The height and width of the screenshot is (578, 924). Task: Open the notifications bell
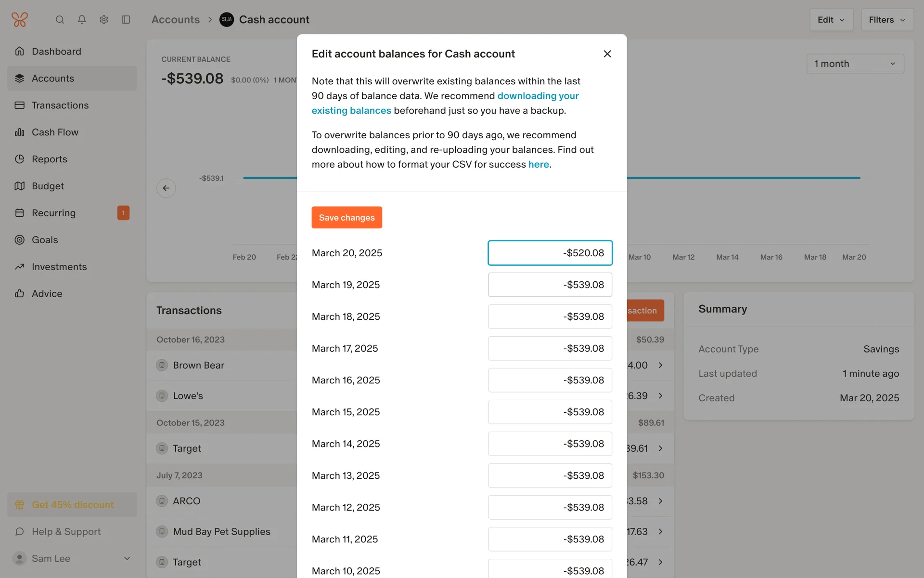coord(82,20)
